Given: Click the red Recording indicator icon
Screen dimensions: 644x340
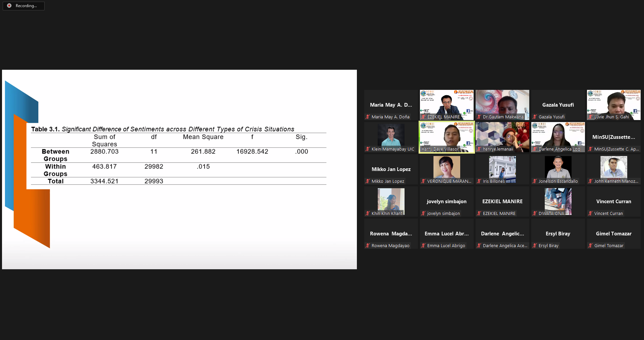Looking at the screenshot, I should (x=9, y=6).
